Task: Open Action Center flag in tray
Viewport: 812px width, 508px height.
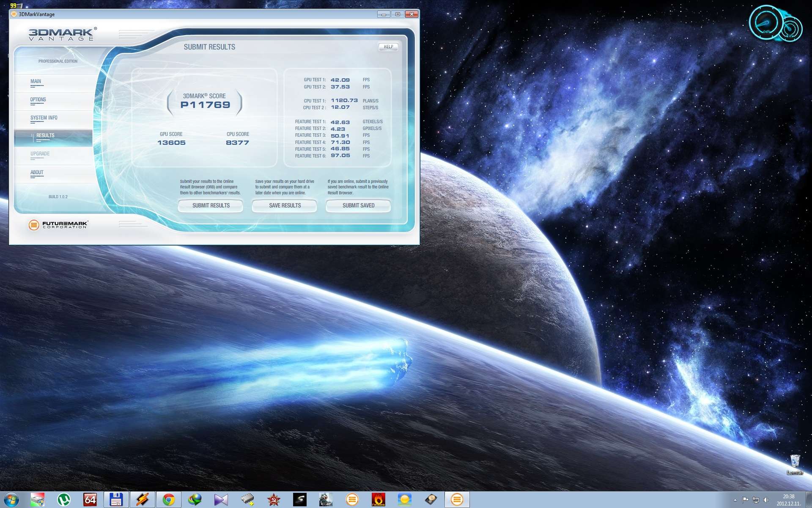Action: click(745, 500)
